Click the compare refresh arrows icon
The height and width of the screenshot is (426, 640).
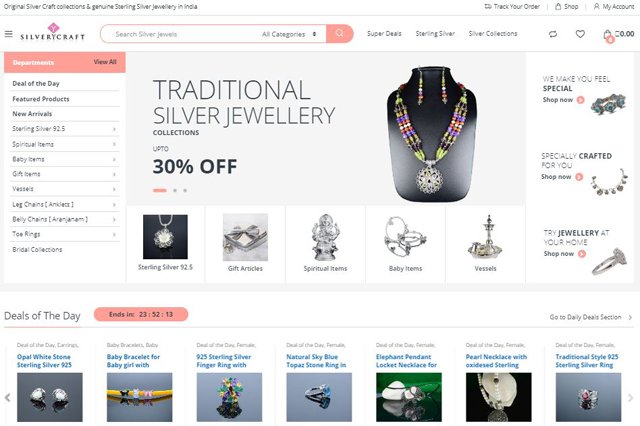553,34
